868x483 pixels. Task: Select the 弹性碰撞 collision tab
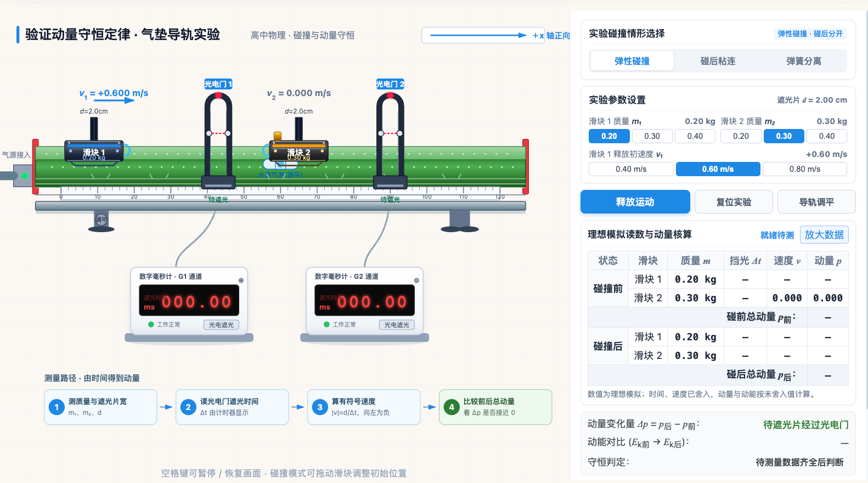(x=632, y=61)
